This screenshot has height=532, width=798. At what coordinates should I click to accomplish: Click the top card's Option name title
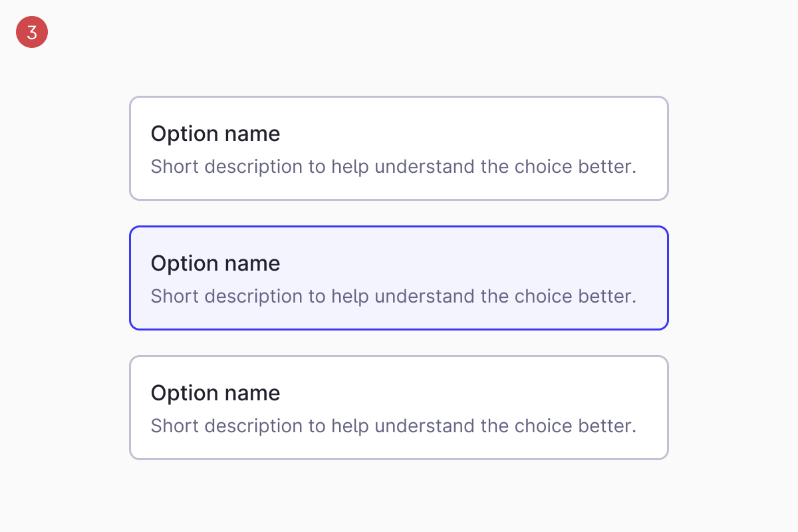point(215,134)
